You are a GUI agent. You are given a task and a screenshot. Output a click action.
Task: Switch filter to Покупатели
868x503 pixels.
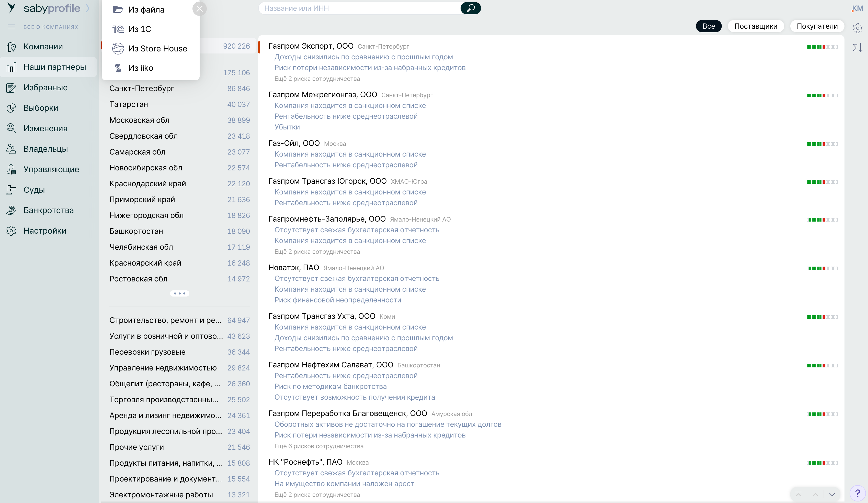(x=817, y=26)
